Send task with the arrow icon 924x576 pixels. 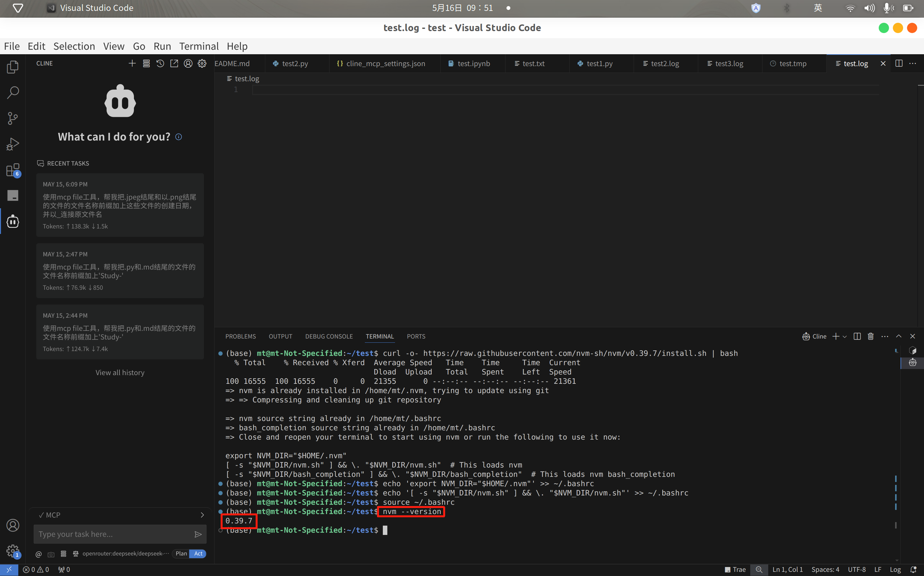(198, 534)
